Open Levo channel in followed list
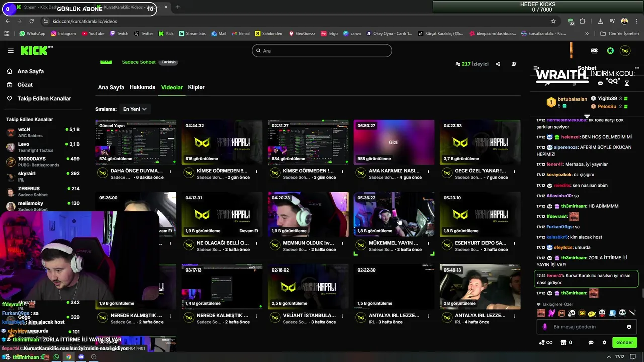This screenshot has height=362, width=644. [x=43, y=147]
